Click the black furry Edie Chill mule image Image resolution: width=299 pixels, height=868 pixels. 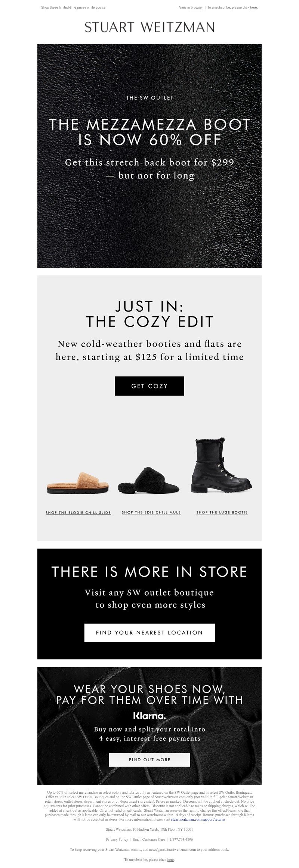(x=149, y=481)
